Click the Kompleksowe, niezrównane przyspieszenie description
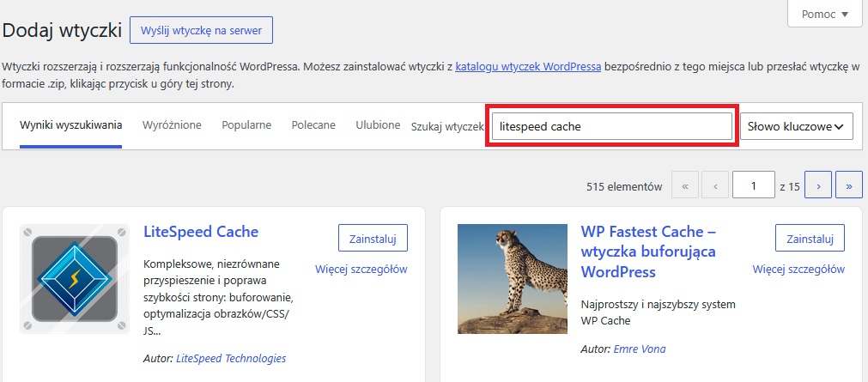Viewport: 868px width, 382px height. [219, 297]
